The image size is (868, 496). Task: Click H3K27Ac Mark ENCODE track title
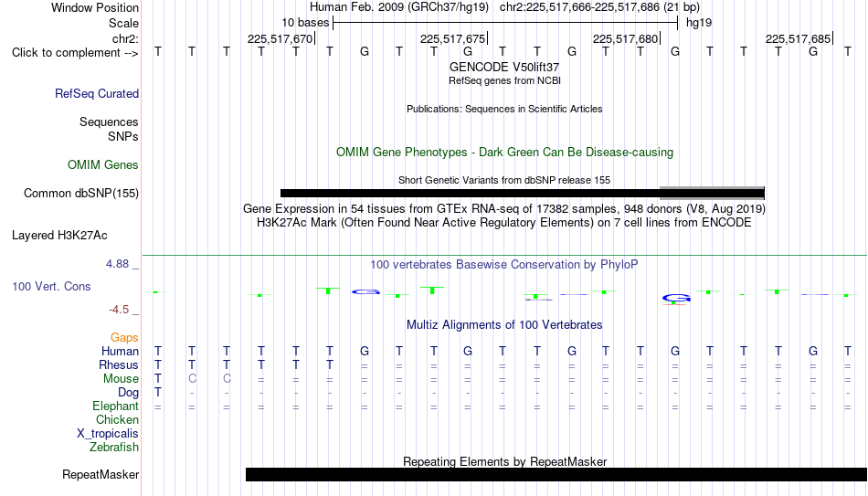coord(504,223)
